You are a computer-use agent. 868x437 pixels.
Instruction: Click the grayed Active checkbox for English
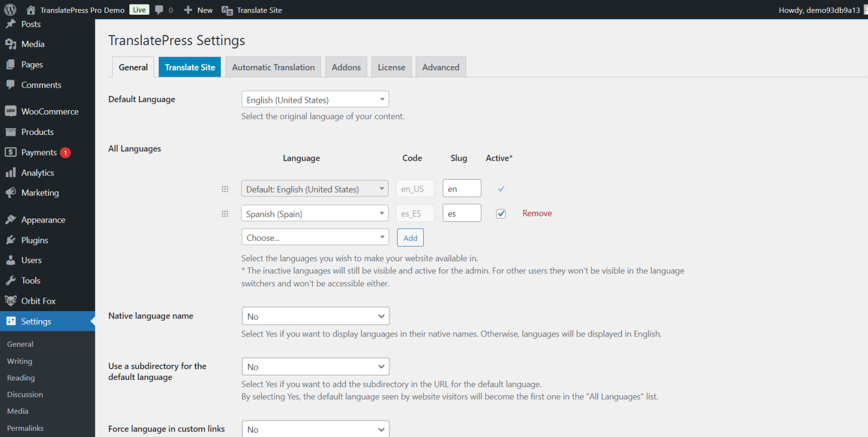pos(501,189)
